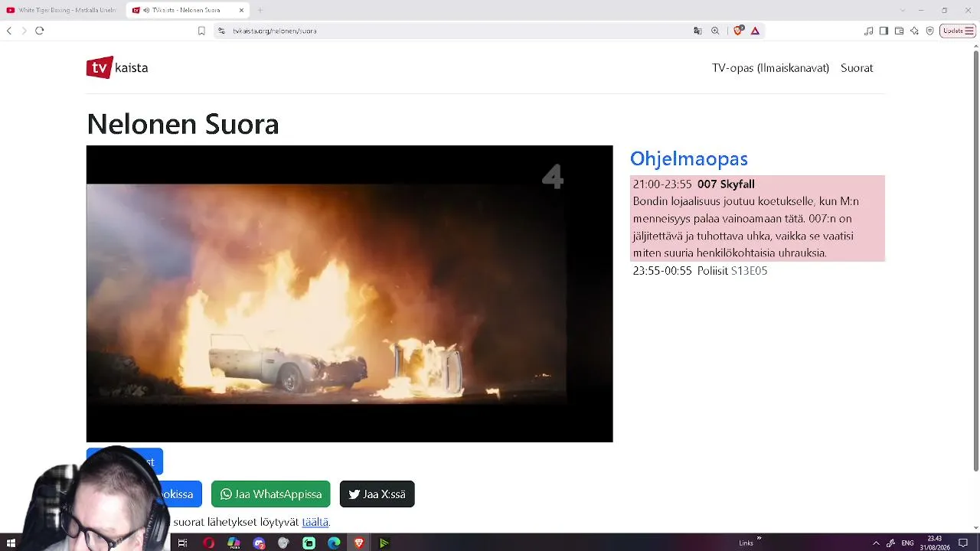Open the Leo AI sparkle icon
The width and height of the screenshot is (980, 551).
coord(914,31)
